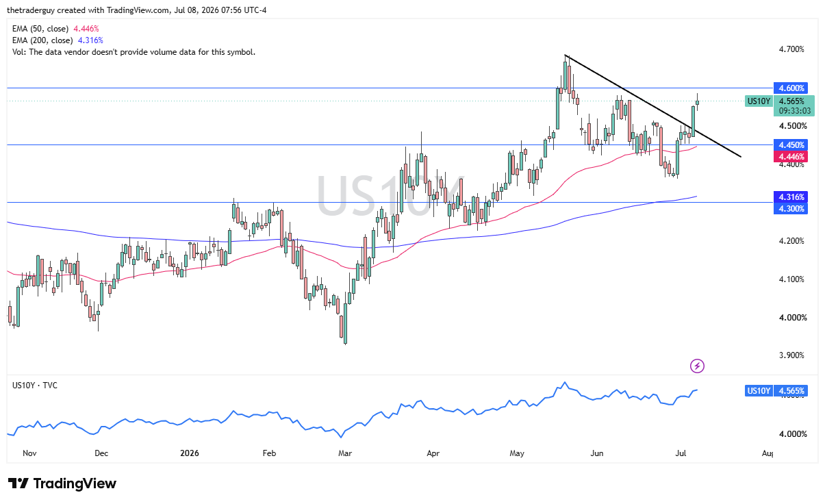Click the 4.200% price axis label
This screenshot has width=825, height=504.
pos(791,241)
